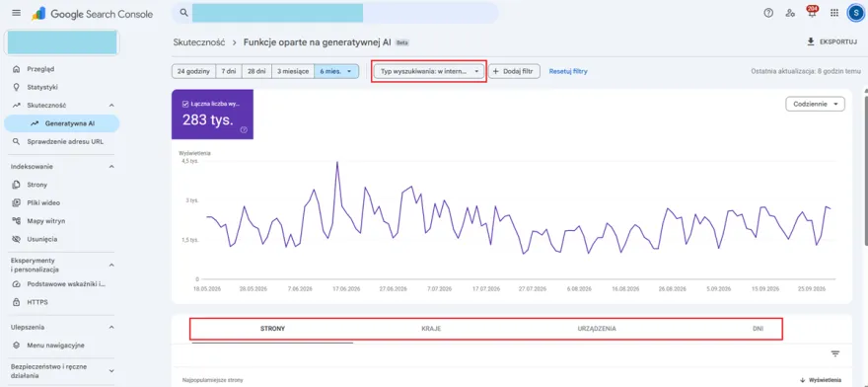This screenshot has height=387, width=868.
Task: Select the 28 dni date range
Action: [256, 71]
